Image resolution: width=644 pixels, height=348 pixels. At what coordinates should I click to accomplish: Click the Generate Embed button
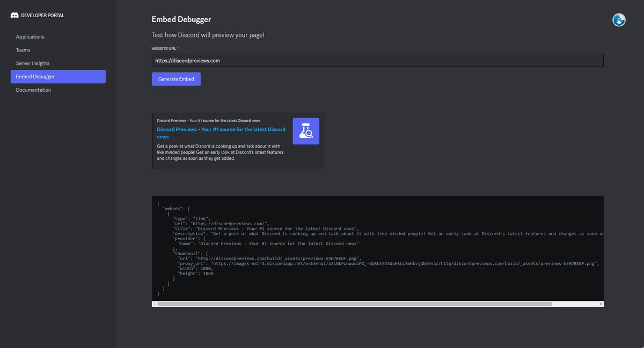pos(176,79)
